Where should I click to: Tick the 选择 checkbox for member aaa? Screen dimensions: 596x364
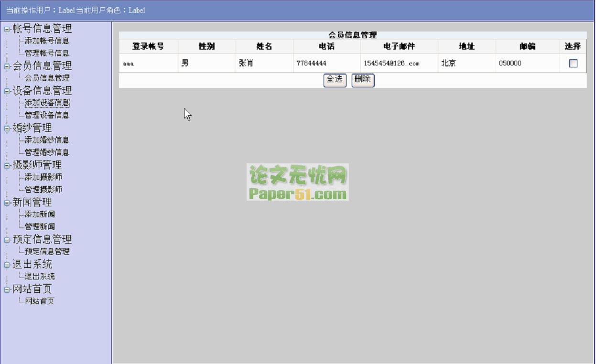pyautogui.click(x=573, y=63)
